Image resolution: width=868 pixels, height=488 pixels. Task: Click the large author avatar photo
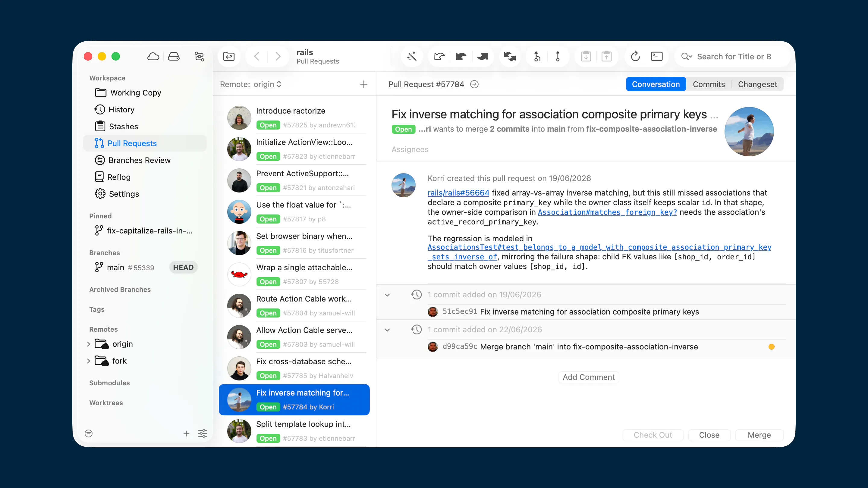[749, 131]
